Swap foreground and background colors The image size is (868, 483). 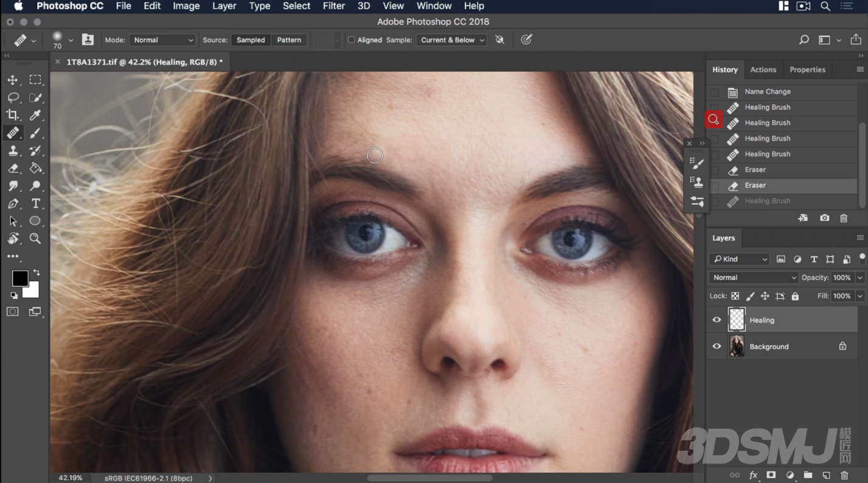click(x=36, y=273)
